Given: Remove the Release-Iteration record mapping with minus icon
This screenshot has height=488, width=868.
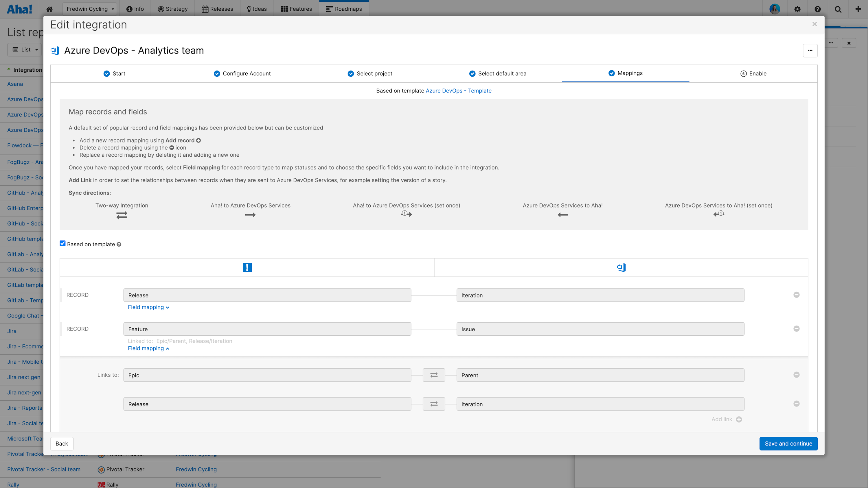Looking at the screenshot, I should tap(796, 295).
